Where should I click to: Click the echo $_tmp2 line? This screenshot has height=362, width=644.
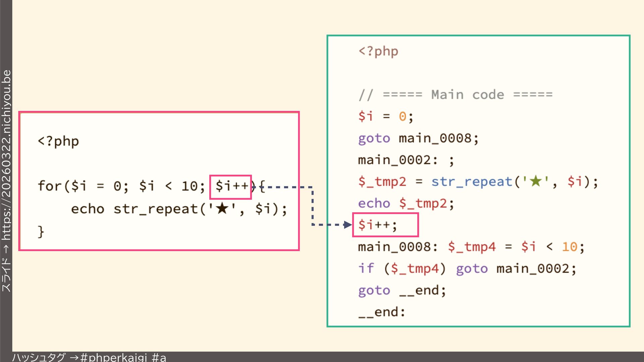click(x=406, y=203)
